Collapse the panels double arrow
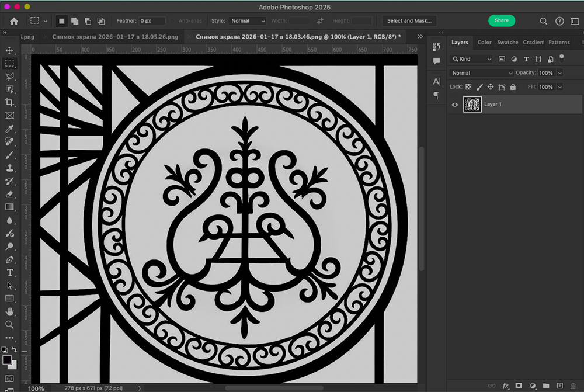 pos(441,32)
